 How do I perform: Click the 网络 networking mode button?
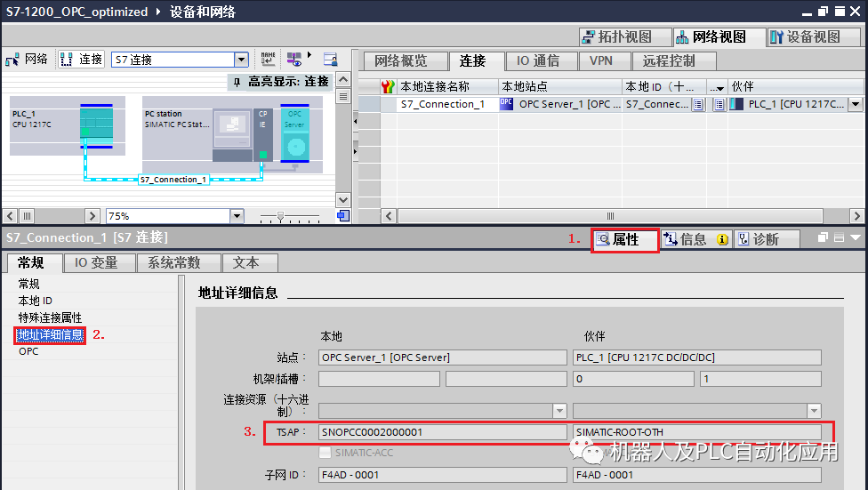point(27,60)
